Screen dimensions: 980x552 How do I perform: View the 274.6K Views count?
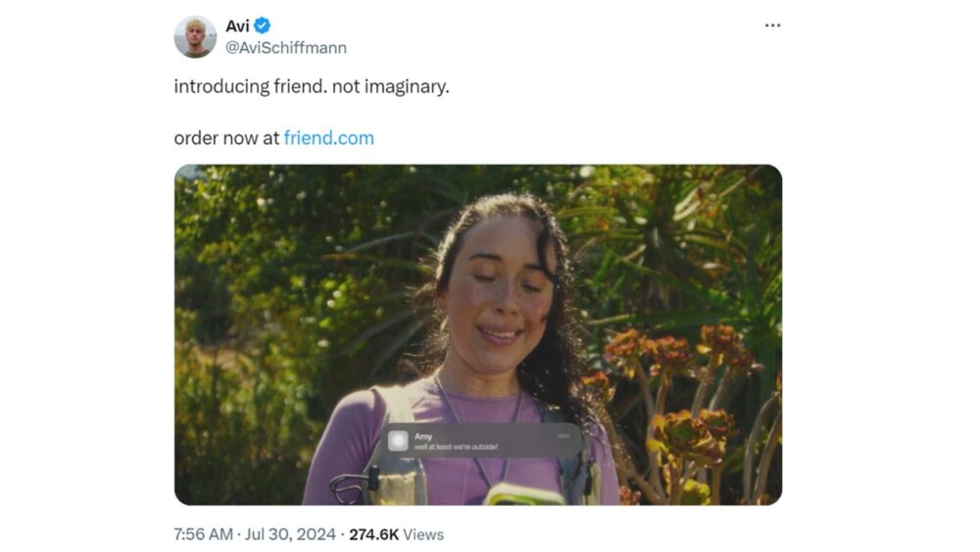396,534
